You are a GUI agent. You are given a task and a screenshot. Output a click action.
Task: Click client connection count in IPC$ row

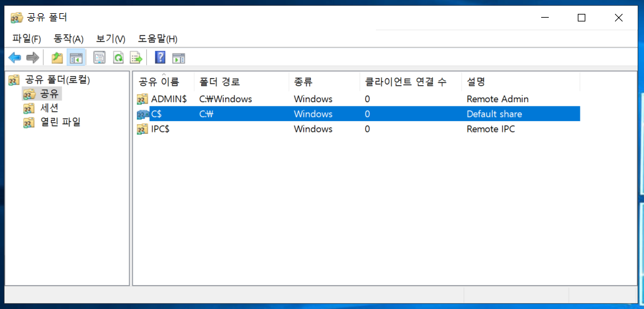point(367,129)
